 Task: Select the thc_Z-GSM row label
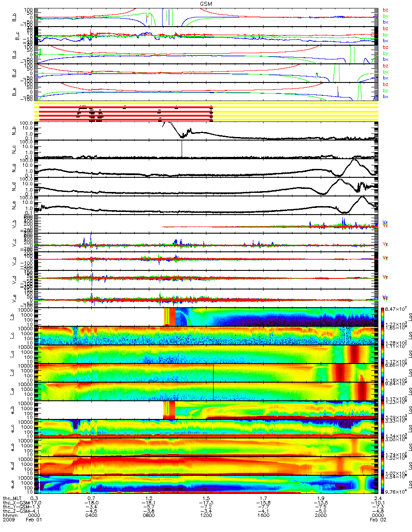[15, 510]
